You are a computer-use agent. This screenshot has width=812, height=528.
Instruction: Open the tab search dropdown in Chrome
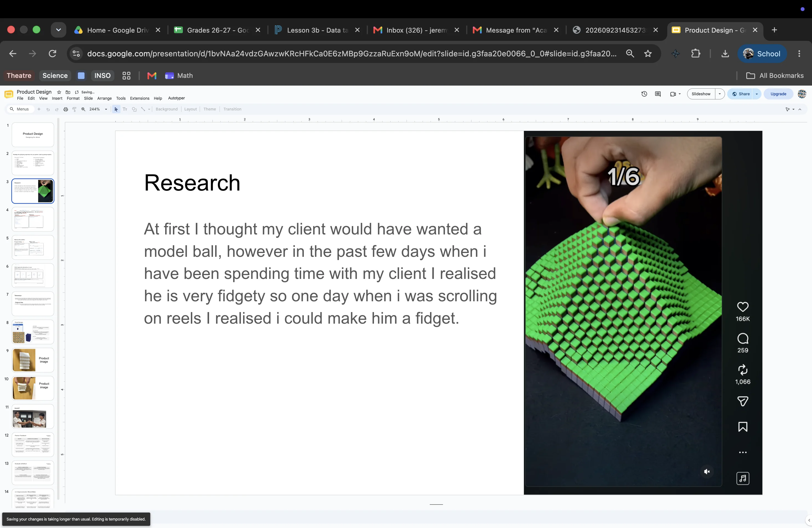tap(58, 30)
